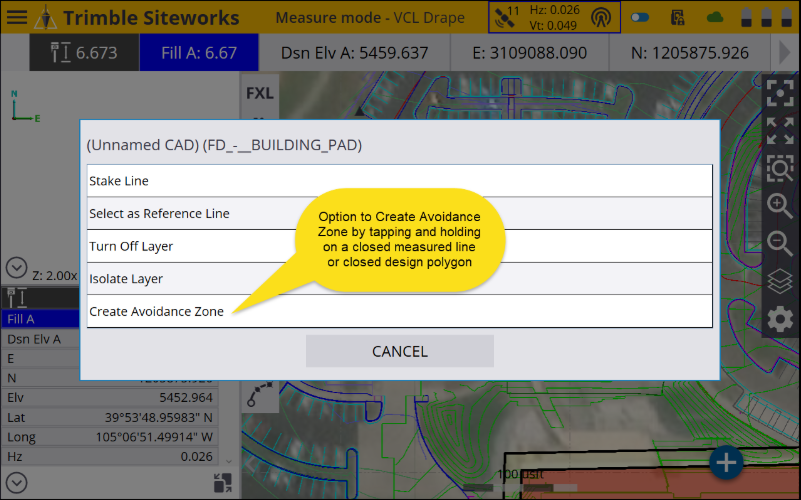The image size is (801, 500).
Task: Tap the four-arrows fit view icon
Action: click(780, 131)
